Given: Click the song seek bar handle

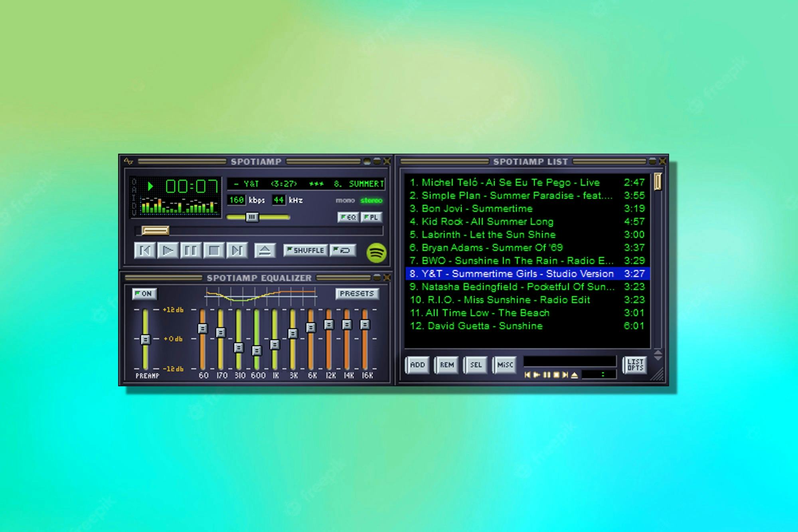Looking at the screenshot, I should (155, 230).
